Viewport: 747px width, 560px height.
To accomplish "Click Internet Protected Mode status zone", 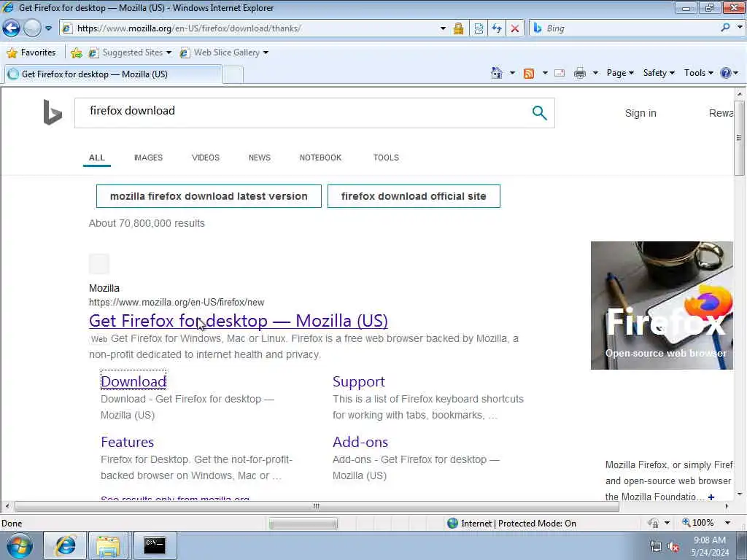I will point(512,524).
